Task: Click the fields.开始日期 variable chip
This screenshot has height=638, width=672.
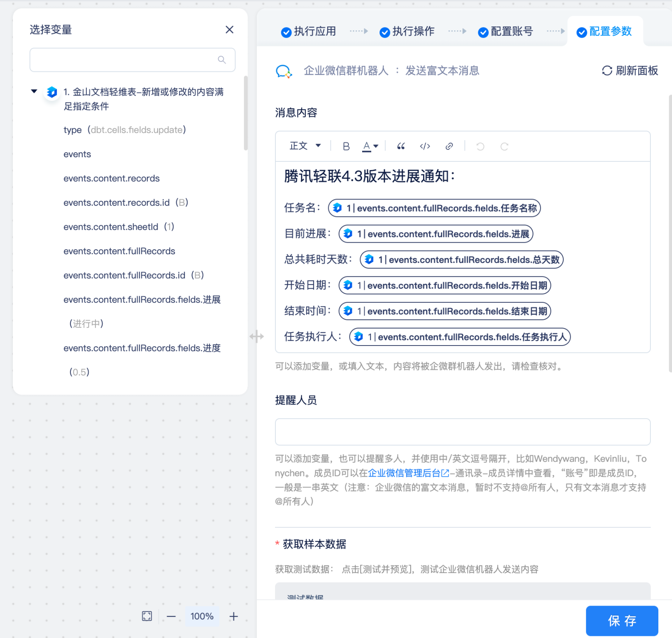Action: 445,285
